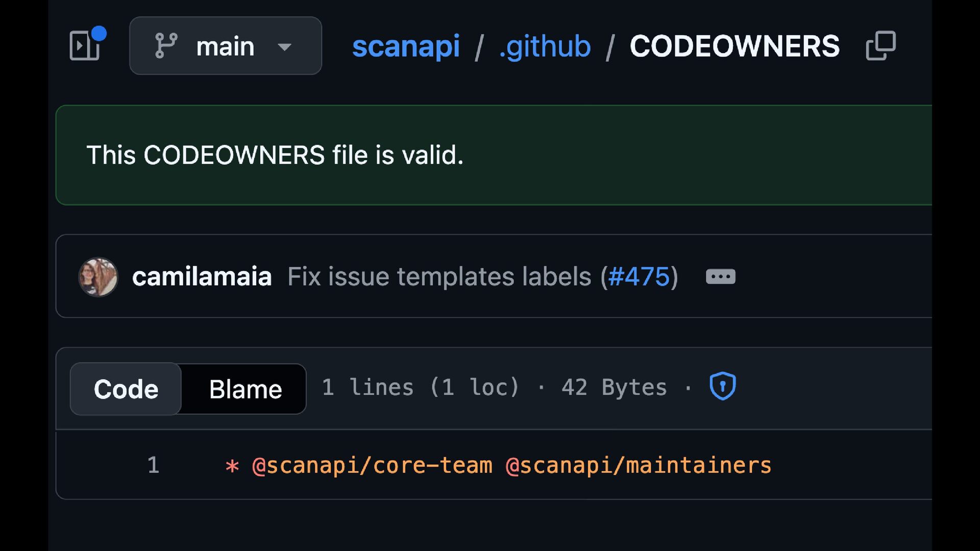Click the git branch icon
The image size is (980, 551).
pos(166,46)
